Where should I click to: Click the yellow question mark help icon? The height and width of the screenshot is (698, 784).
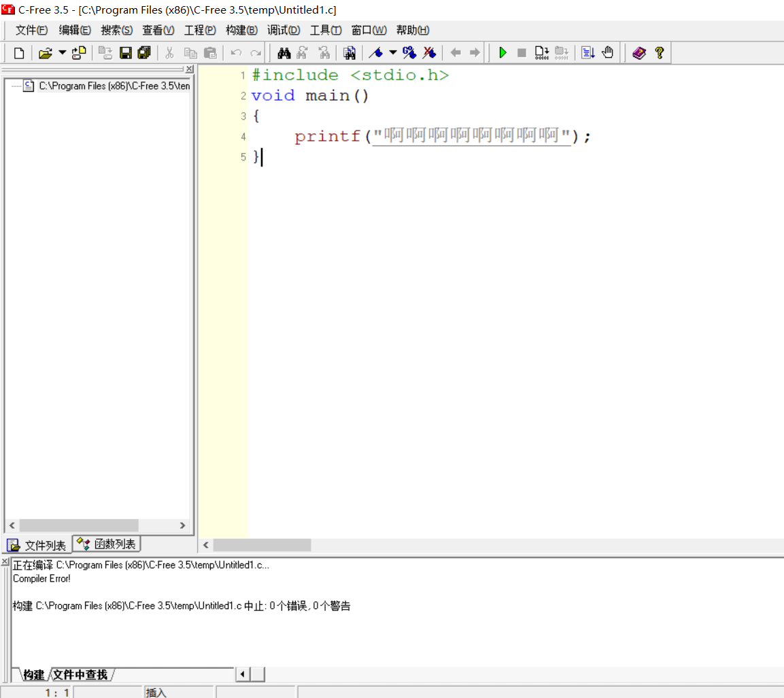pos(660,53)
